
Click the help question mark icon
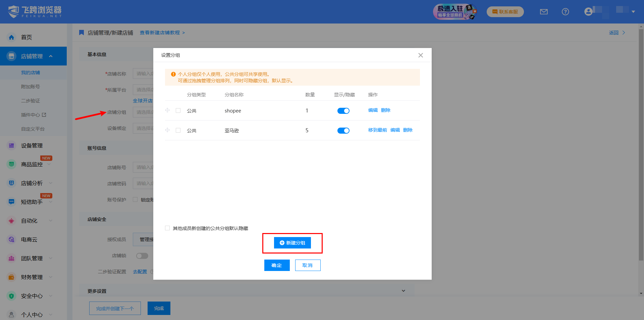565,12
